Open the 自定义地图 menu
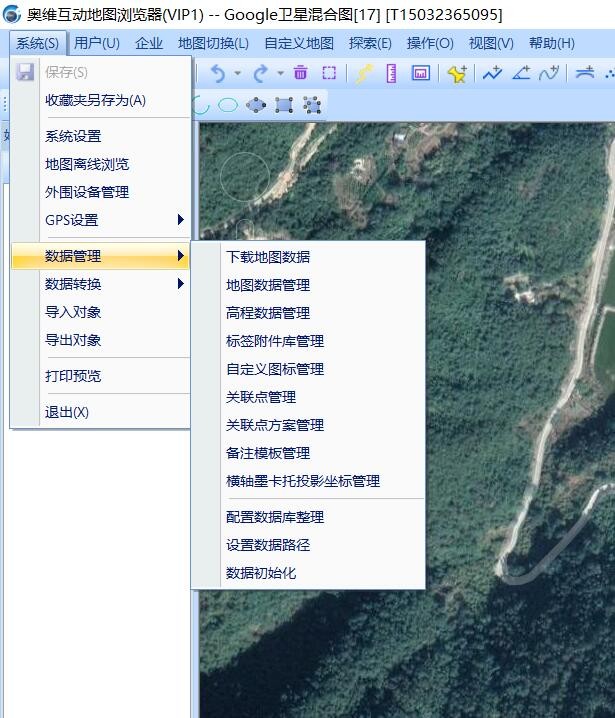The height and width of the screenshot is (718, 615). point(299,44)
